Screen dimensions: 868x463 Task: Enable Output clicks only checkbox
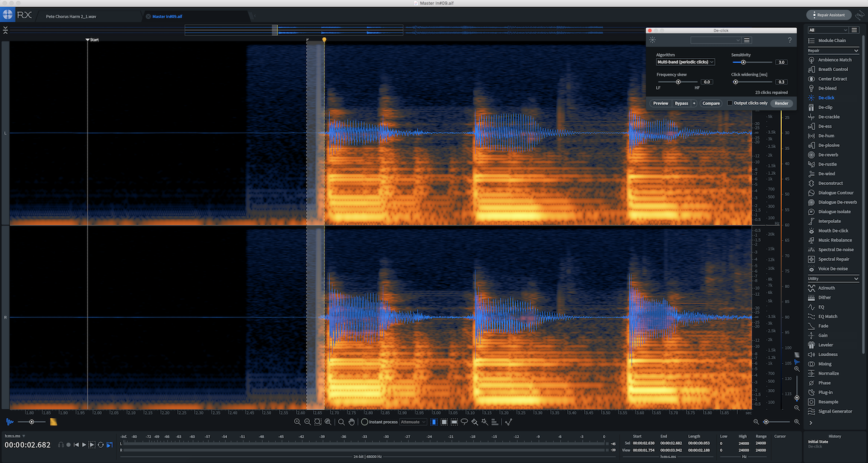(x=730, y=103)
